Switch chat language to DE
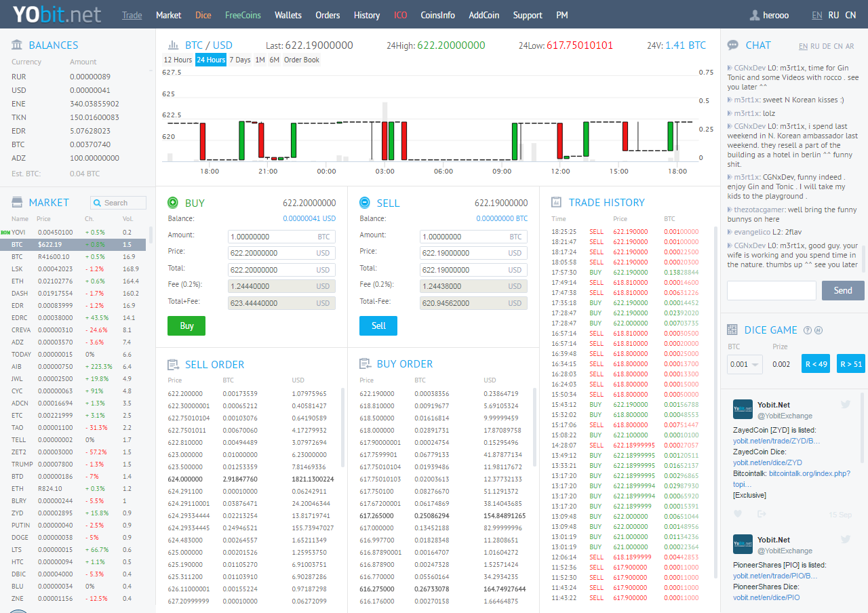This screenshot has height=613, width=868. pos(827,46)
